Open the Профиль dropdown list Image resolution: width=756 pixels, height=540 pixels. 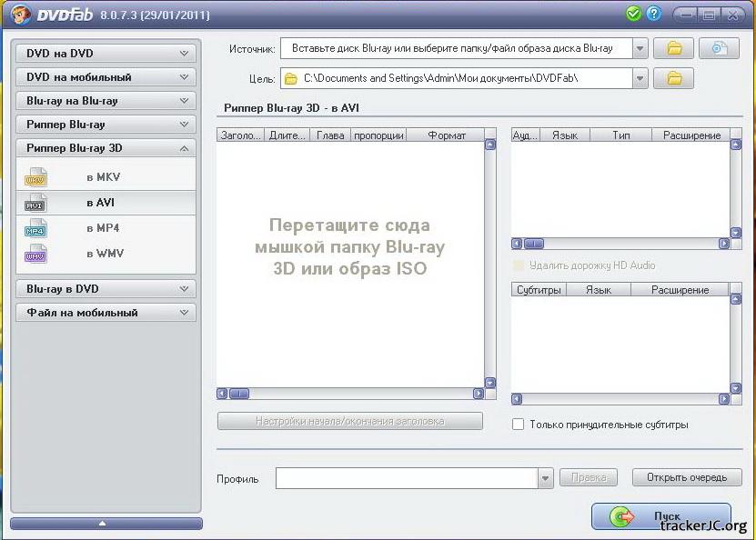click(545, 478)
